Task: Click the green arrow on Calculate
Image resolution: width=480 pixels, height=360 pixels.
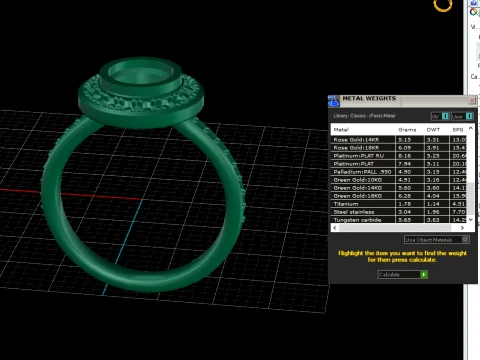Action: point(424,275)
